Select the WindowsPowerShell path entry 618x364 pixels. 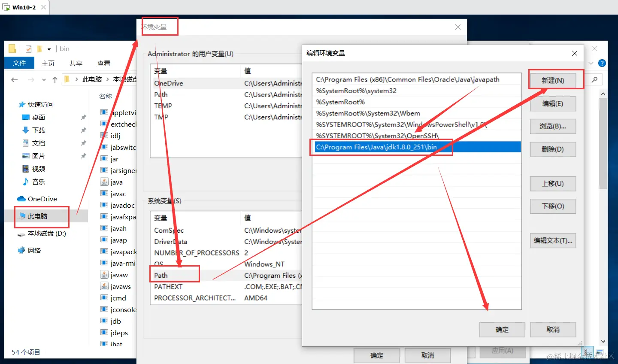416,124
